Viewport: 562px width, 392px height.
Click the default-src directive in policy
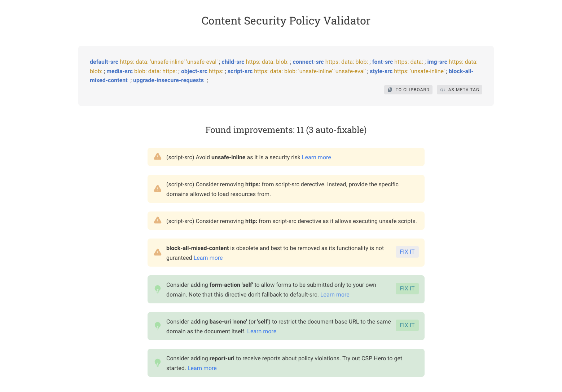tap(104, 62)
